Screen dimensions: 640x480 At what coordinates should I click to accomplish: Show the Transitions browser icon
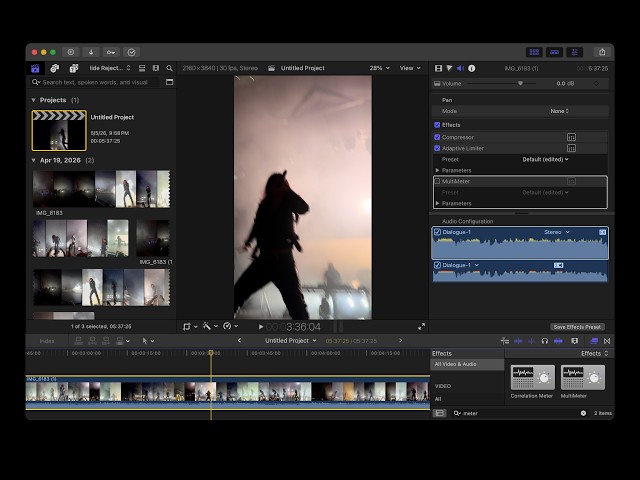(607, 341)
